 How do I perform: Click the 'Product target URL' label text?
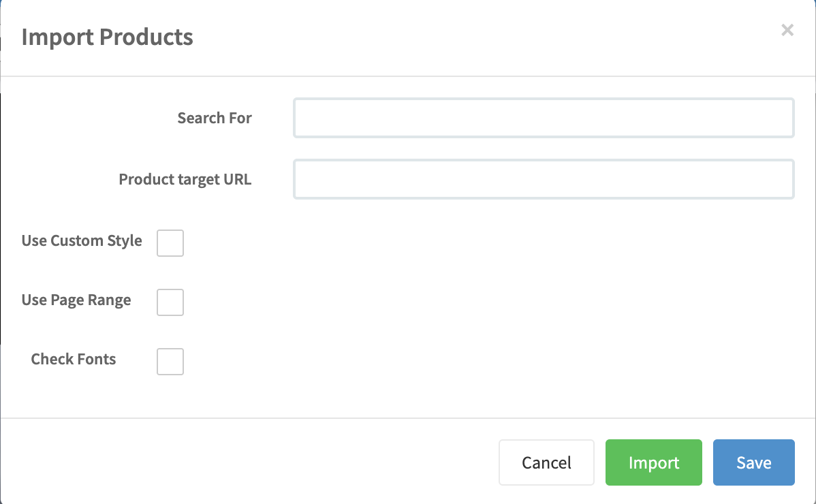185,180
